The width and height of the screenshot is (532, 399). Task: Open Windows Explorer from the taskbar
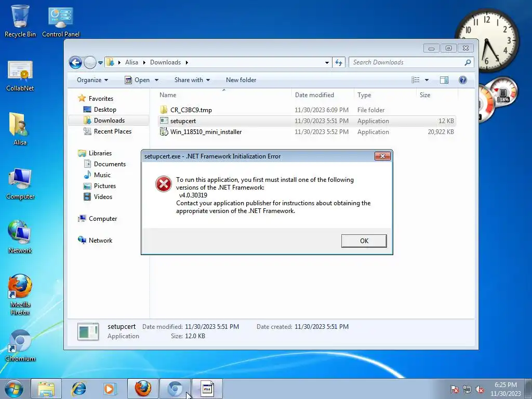click(46, 389)
